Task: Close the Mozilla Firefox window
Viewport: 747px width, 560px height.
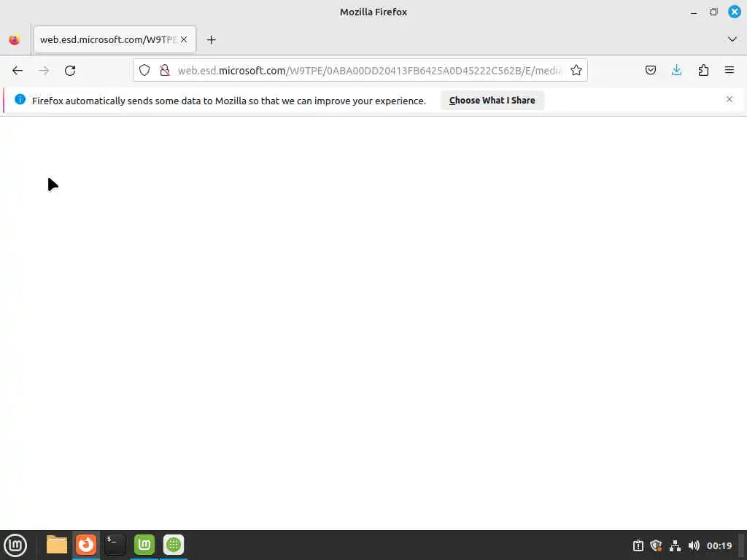Action: (x=735, y=12)
